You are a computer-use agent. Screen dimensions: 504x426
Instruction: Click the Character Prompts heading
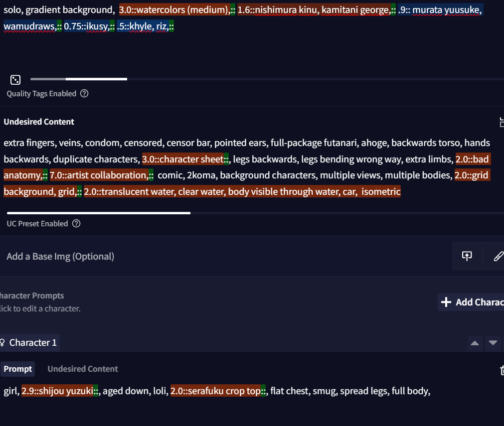pos(32,295)
